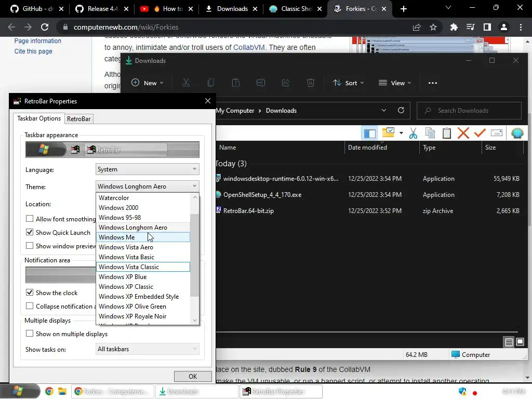Click the Windows Start orb
This screenshot has height=399, width=532.
pyautogui.click(x=18, y=391)
